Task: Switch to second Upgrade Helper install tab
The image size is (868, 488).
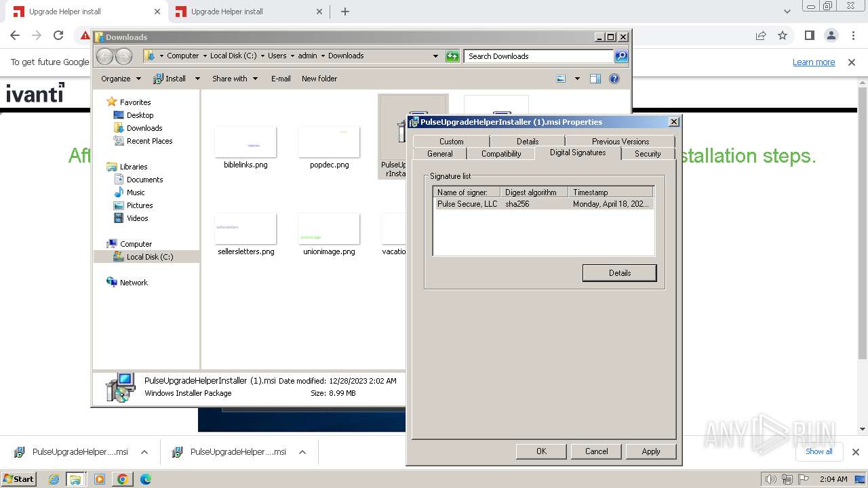Action: pos(248,12)
